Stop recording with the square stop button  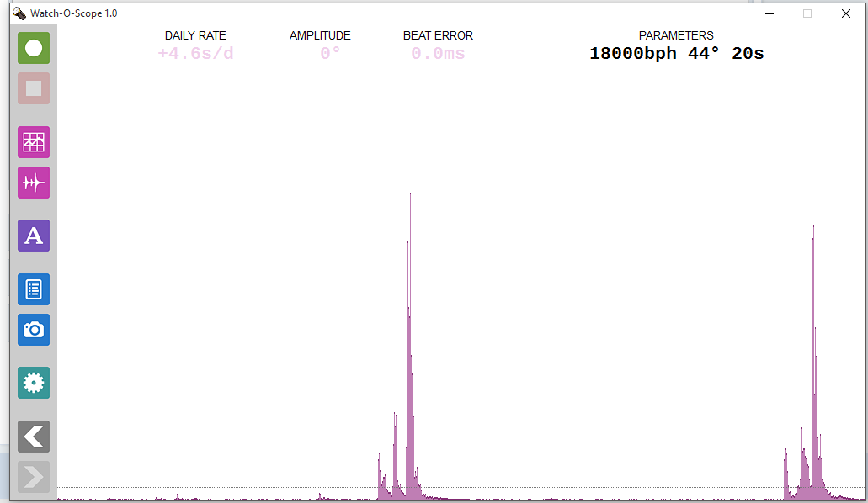(34, 88)
